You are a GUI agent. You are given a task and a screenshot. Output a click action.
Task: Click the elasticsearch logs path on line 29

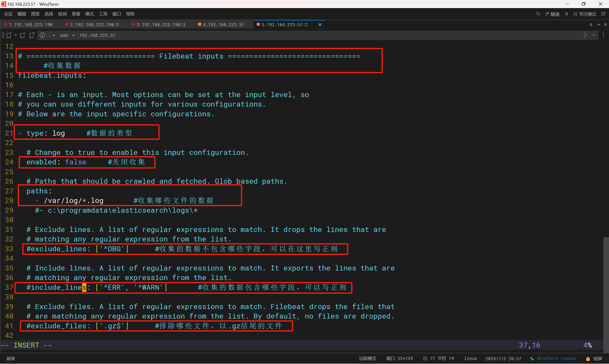(123, 211)
